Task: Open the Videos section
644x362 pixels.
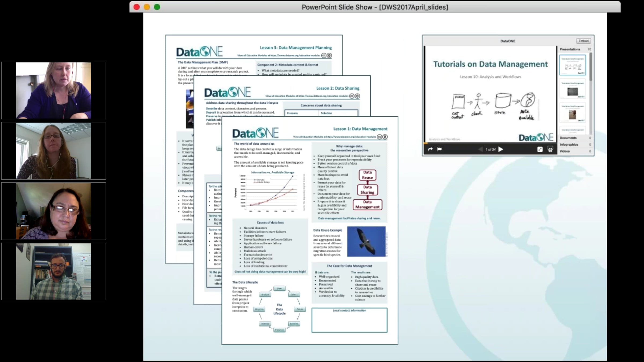Action: (565, 151)
